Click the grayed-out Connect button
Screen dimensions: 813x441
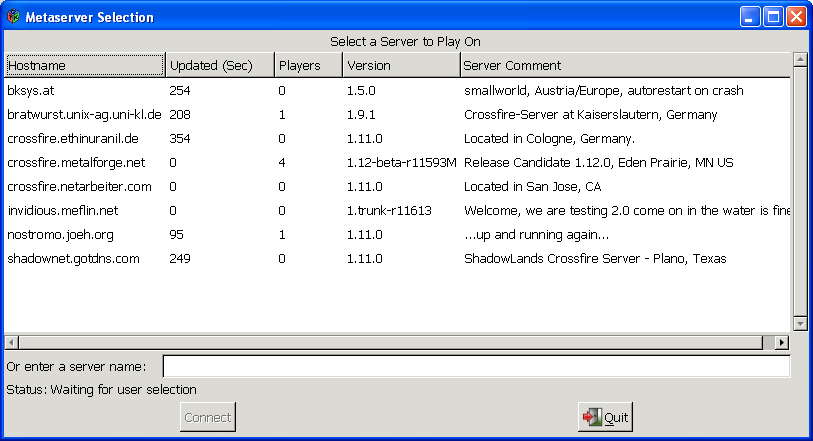[x=208, y=417]
